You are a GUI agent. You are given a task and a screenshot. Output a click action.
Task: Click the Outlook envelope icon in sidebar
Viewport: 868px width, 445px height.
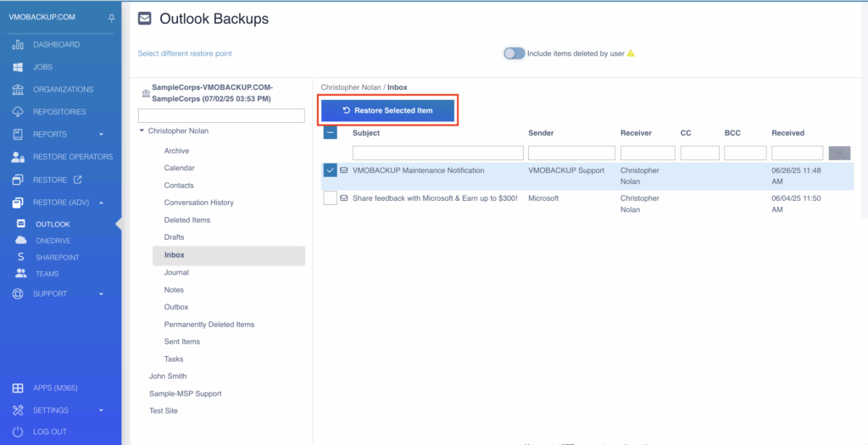(21, 224)
